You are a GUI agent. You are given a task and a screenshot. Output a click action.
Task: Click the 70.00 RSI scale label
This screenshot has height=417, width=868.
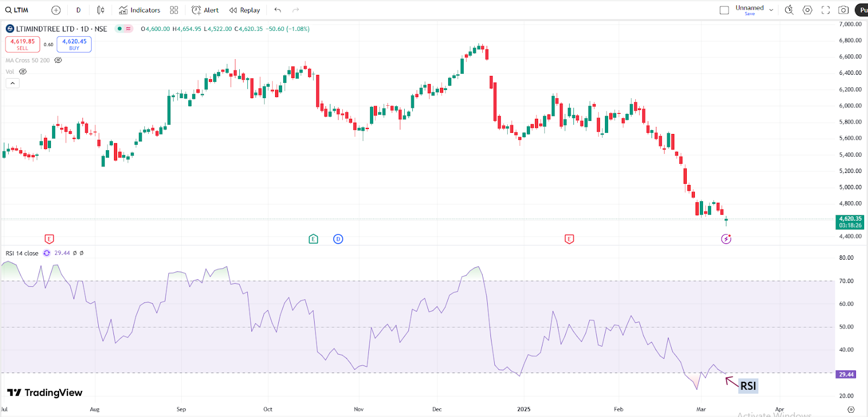tap(846, 281)
